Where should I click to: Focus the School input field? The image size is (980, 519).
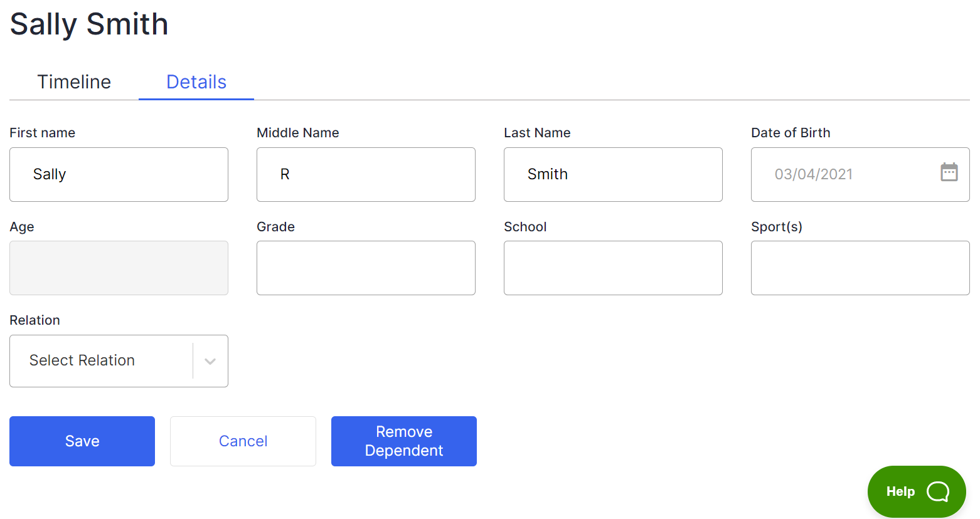click(x=613, y=268)
